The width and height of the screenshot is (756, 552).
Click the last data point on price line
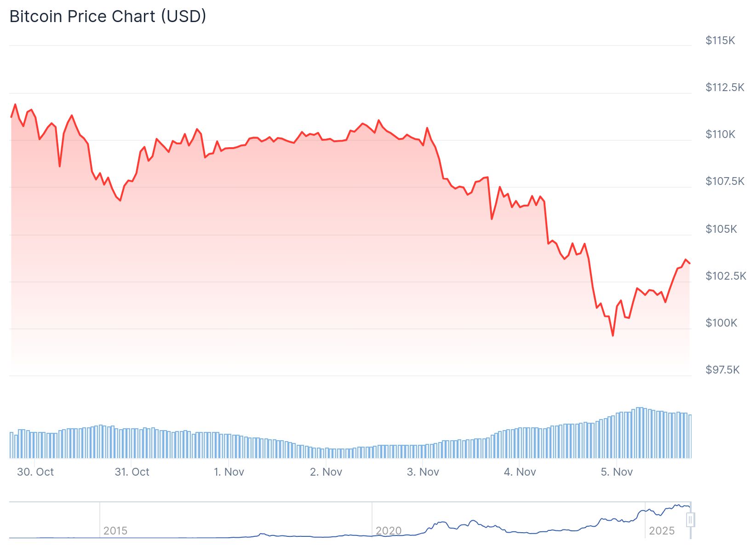click(690, 263)
